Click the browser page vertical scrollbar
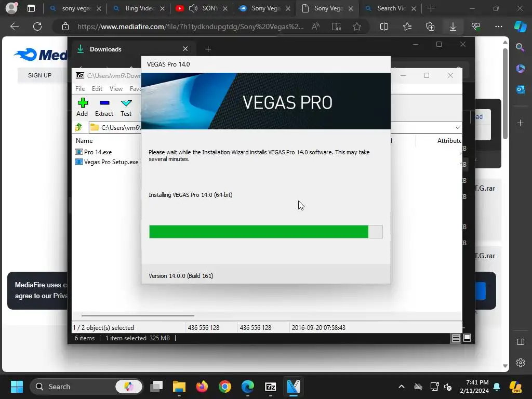This screenshot has width=532, height=399. point(505,94)
